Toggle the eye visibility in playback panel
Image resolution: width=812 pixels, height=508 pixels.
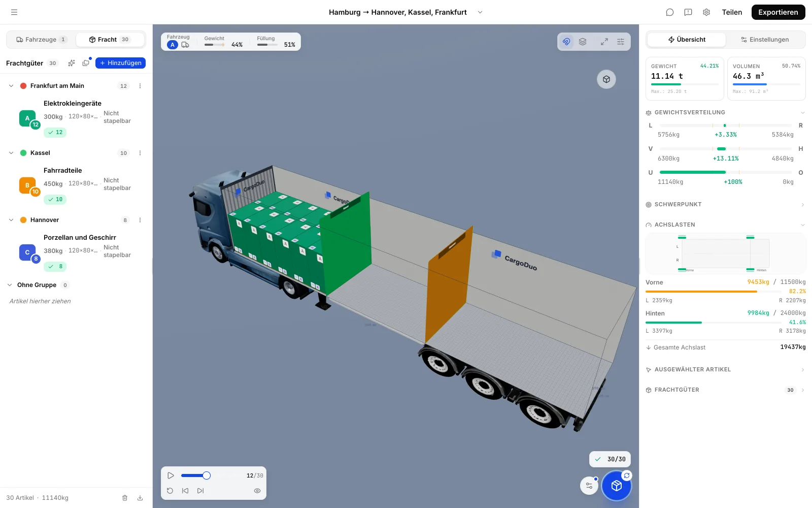pos(257,491)
